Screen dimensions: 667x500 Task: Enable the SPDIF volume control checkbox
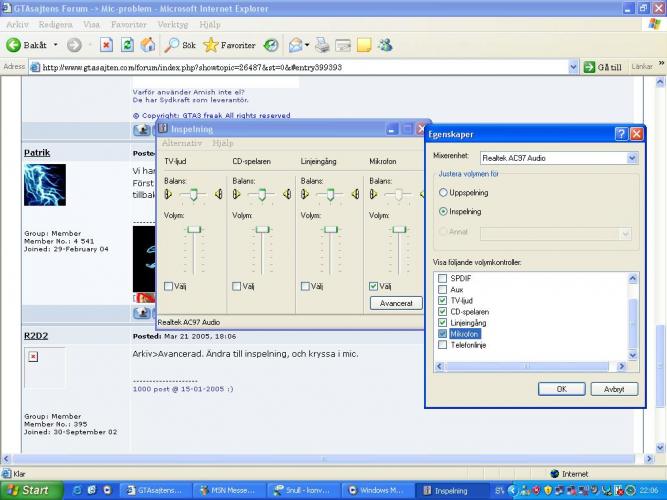(x=443, y=277)
